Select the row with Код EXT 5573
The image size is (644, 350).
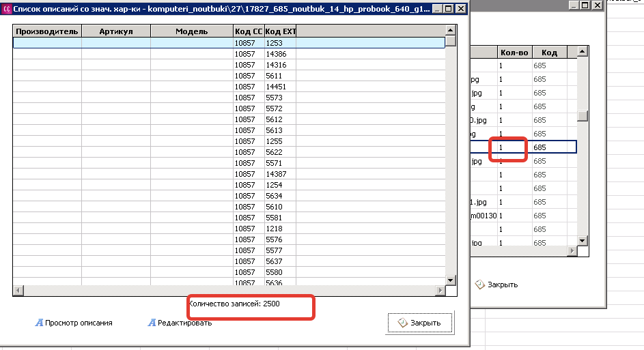tap(229, 98)
